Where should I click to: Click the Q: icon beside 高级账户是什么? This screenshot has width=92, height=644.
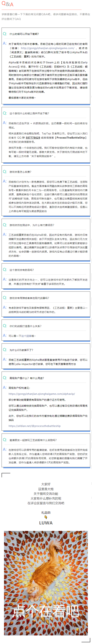(x=5, y=377)
